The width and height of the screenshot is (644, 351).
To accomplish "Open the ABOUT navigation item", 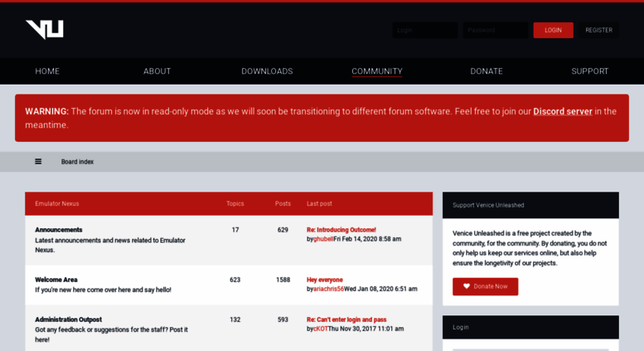I will point(157,71).
